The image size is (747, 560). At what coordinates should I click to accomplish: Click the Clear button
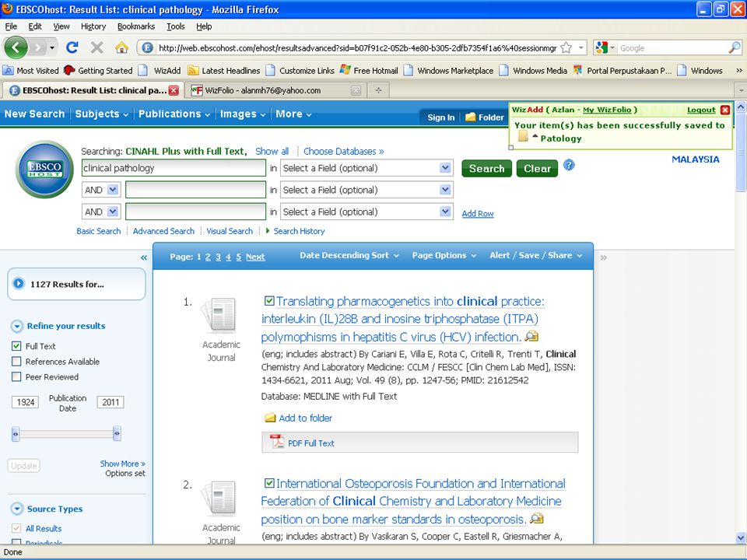537,169
